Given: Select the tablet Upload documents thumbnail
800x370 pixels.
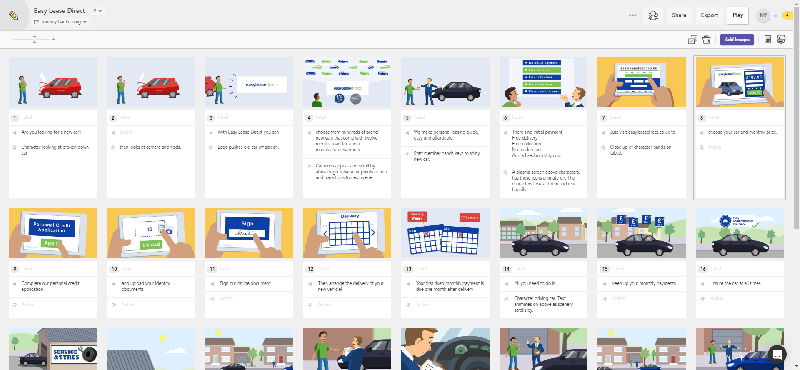Looking at the screenshot, I should click(x=151, y=233).
